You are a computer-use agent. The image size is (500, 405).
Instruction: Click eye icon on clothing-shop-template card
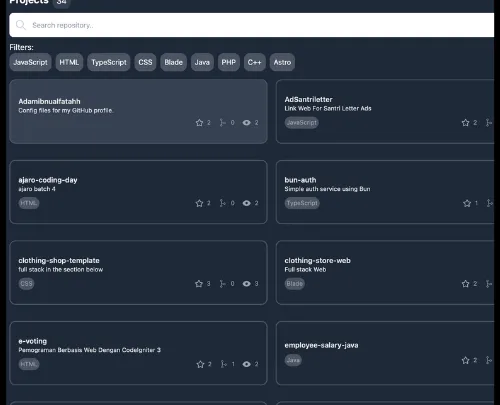click(x=247, y=284)
